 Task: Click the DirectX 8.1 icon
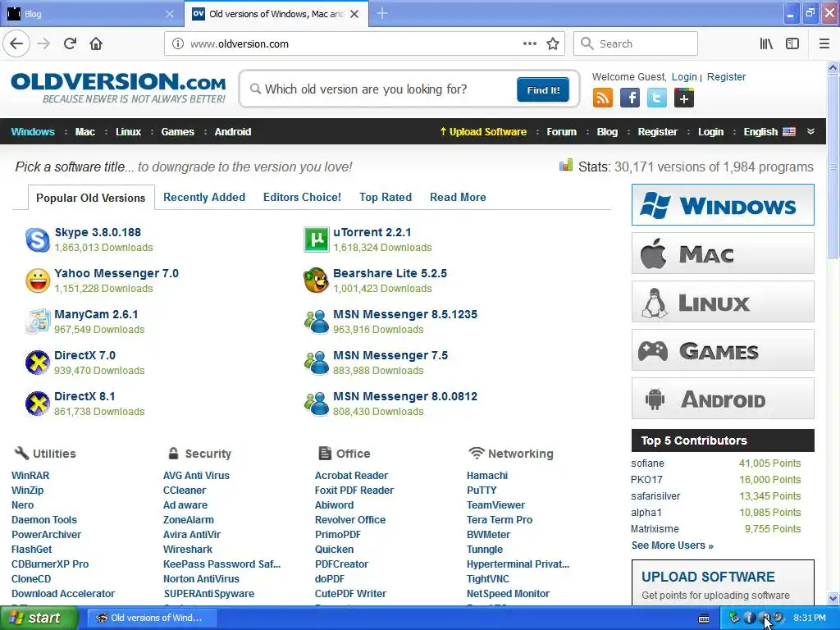coord(38,404)
